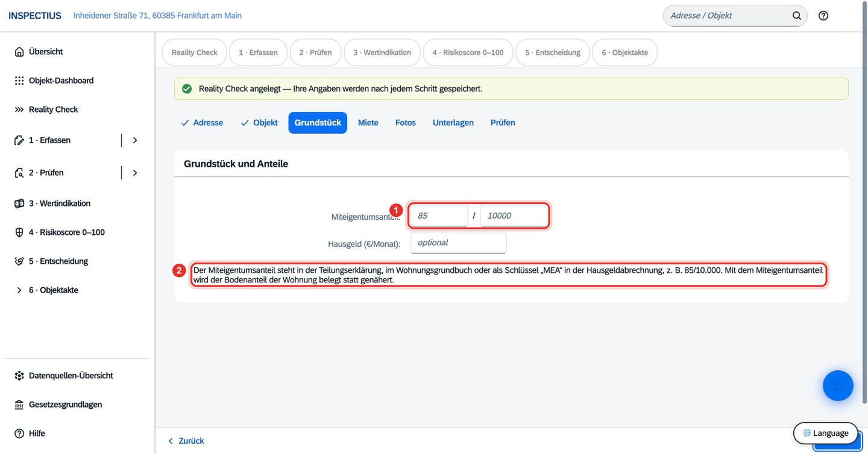Click the Erfassen pencil icon in the sidebar
Screen dimensions: 868x454
(x=19, y=140)
